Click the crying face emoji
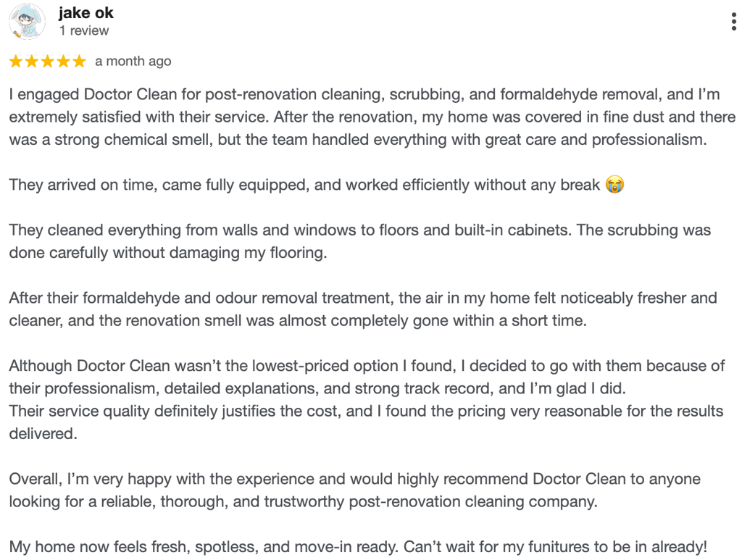Screen dimensions: 742x560 point(615,185)
